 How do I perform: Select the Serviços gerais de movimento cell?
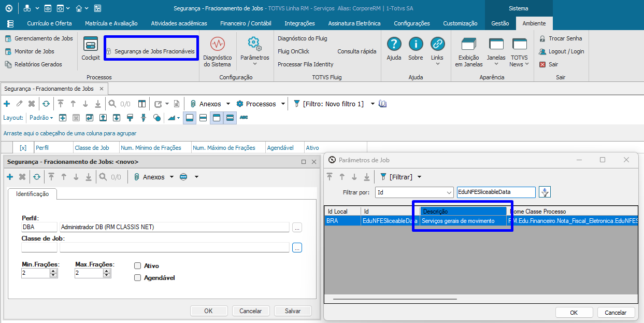pyautogui.click(x=463, y=221)
